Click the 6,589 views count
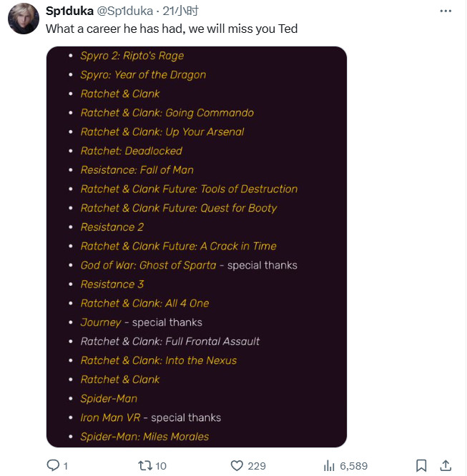 point(354,466)
